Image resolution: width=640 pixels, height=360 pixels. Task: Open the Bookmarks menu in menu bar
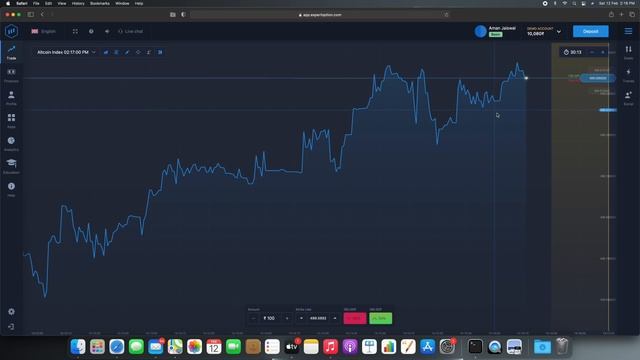tap(100, 3)
